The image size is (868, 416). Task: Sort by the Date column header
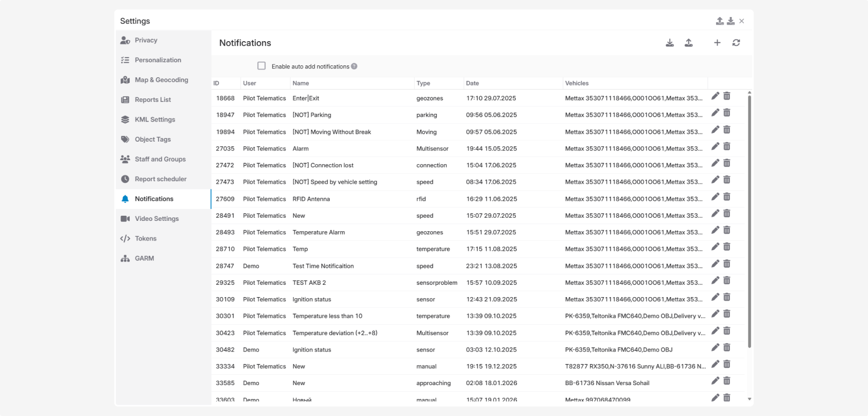click(x=472, y=83)
